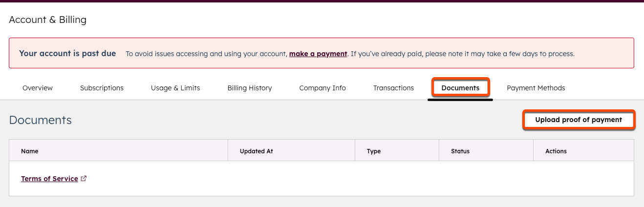Select the Billing History tab

pos(250,88)
